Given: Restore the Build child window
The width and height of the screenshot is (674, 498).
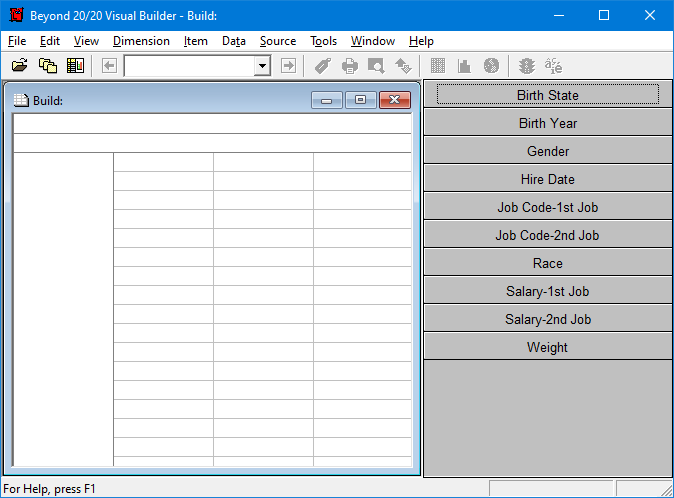Looking at the screenshot, I should [361, 100].
